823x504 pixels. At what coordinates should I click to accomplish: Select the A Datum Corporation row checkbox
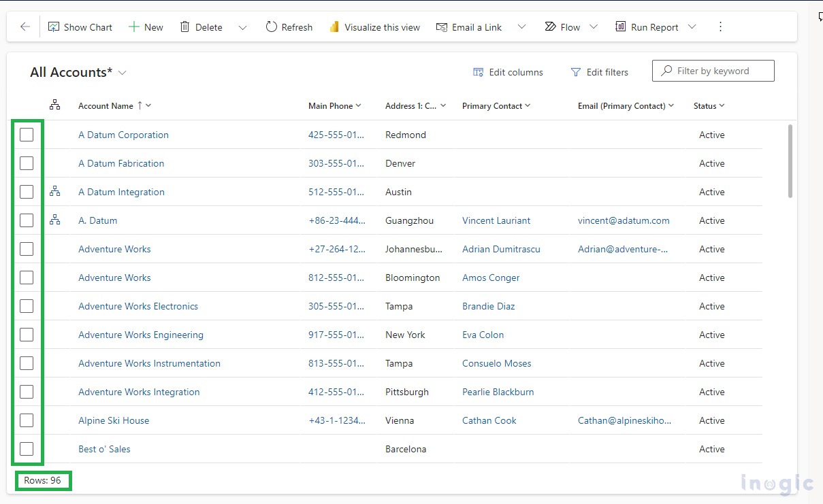[27, 135]
